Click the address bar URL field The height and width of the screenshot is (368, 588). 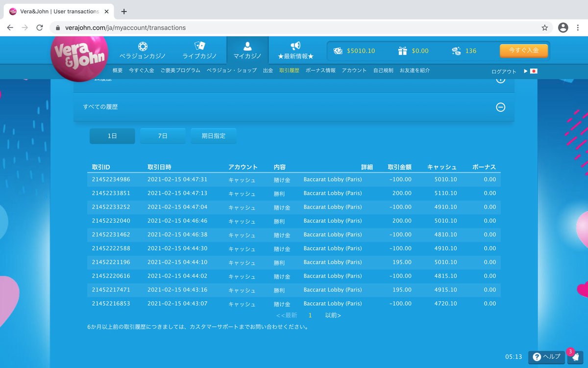(301, 27)
